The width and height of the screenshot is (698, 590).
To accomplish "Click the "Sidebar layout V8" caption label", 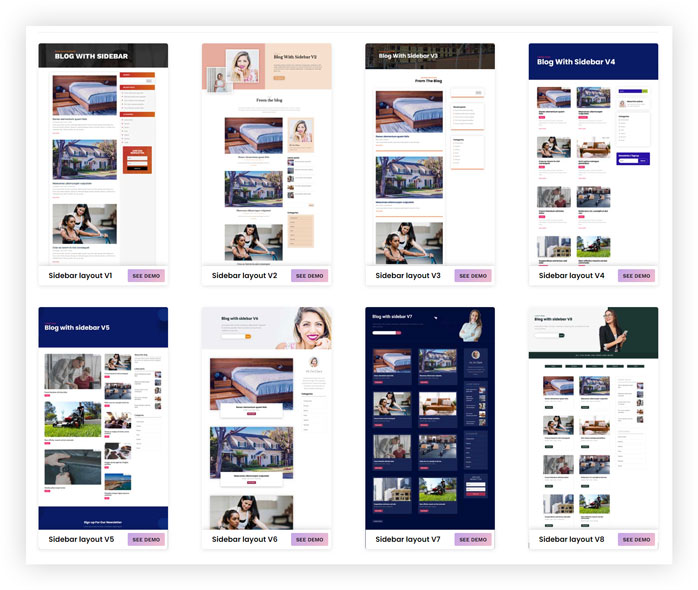I will click(571, 540).
